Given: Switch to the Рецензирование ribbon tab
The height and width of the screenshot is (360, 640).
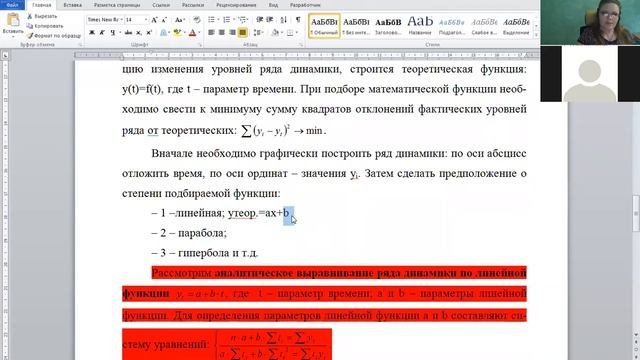Looking at the screenshot, I should coord(236,5).
